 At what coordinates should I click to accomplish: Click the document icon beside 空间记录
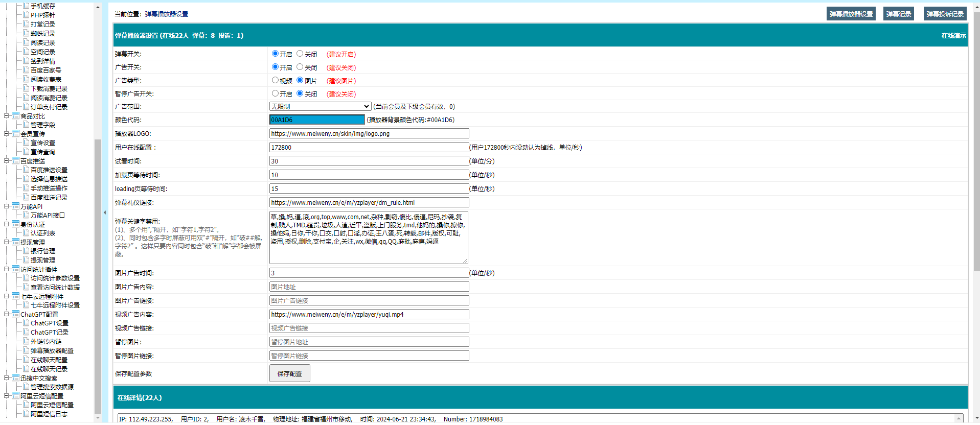pos(26,52)
